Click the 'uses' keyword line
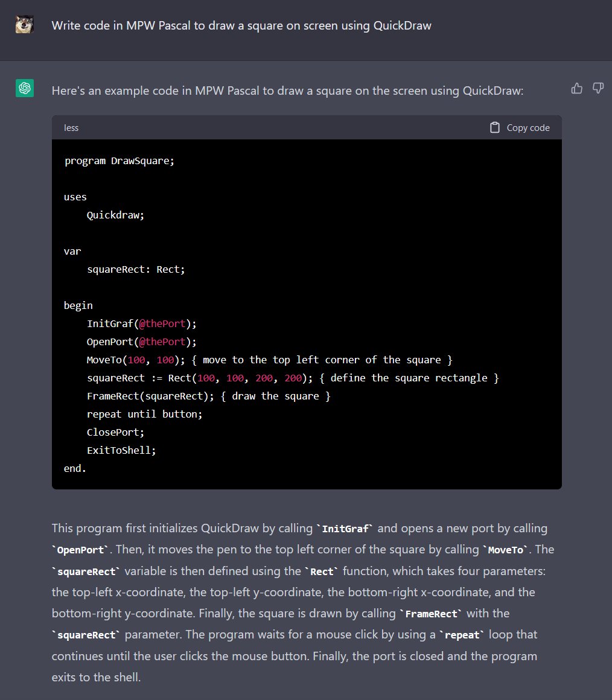Viewport: 612px width, 700px height. tap(75, 197)
